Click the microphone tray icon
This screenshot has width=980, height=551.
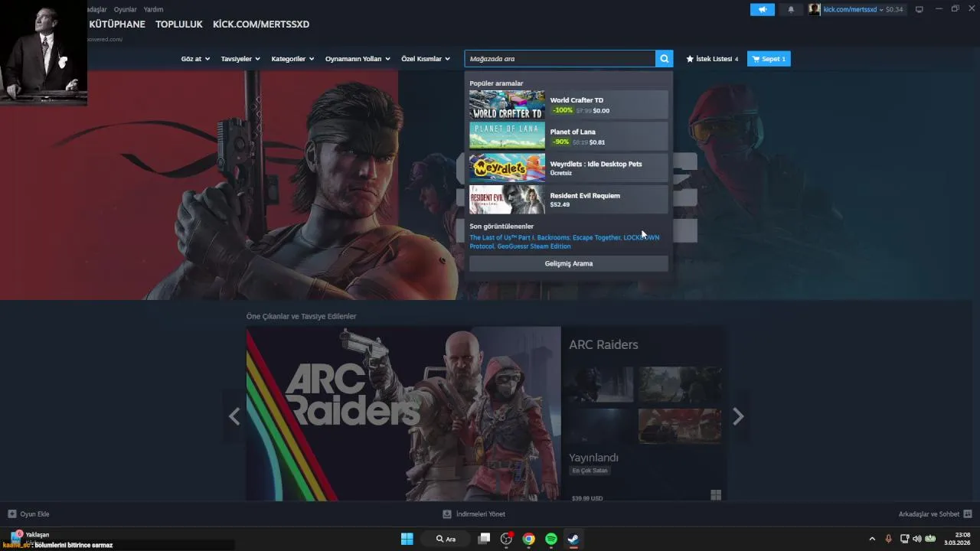[888, 539]
